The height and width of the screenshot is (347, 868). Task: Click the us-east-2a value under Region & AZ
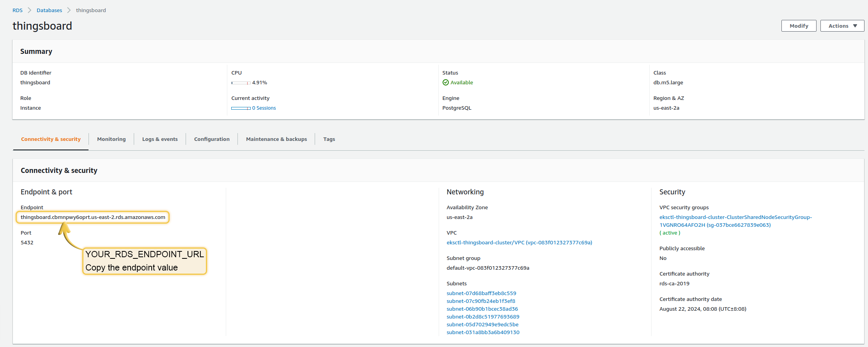tap(666, 108)
